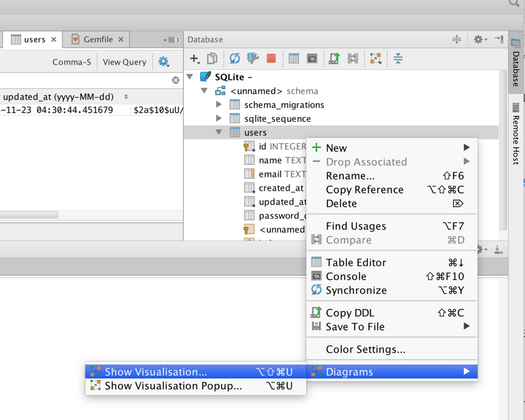Choose Show Visualisation Popup... item
Image resolution: width=525 pixels, height=420 pixels.
coord(195,386)
